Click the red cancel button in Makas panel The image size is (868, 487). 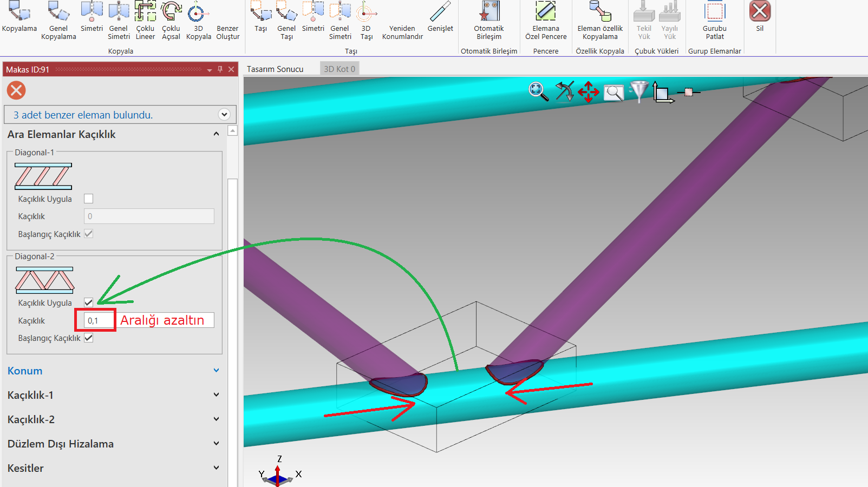[x=16, y=90]
